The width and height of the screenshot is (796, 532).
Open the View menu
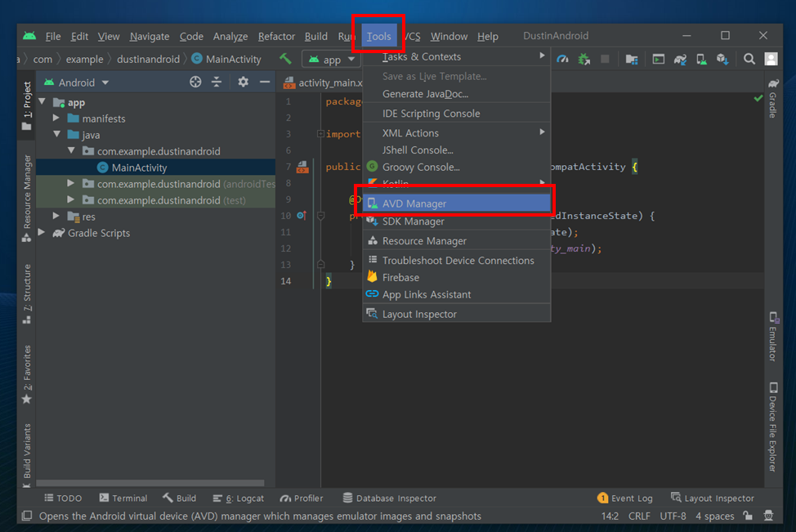[x=109, y=37]
